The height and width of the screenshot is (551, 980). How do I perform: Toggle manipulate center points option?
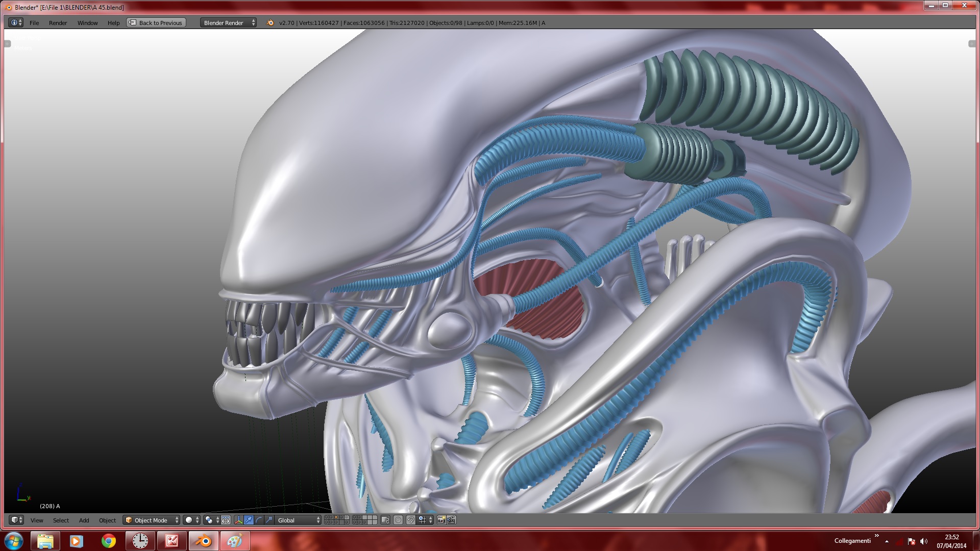click(226, 520)
